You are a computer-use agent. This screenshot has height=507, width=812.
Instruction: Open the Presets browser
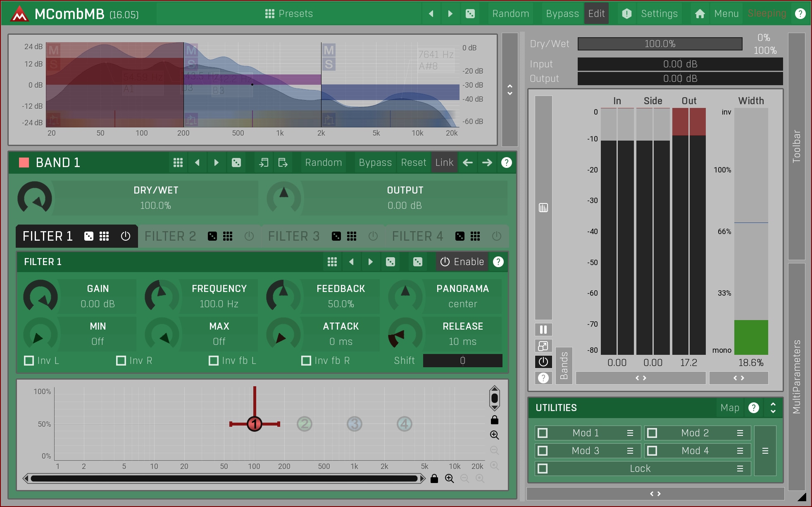pyautogui.click(x=289, y=14)
